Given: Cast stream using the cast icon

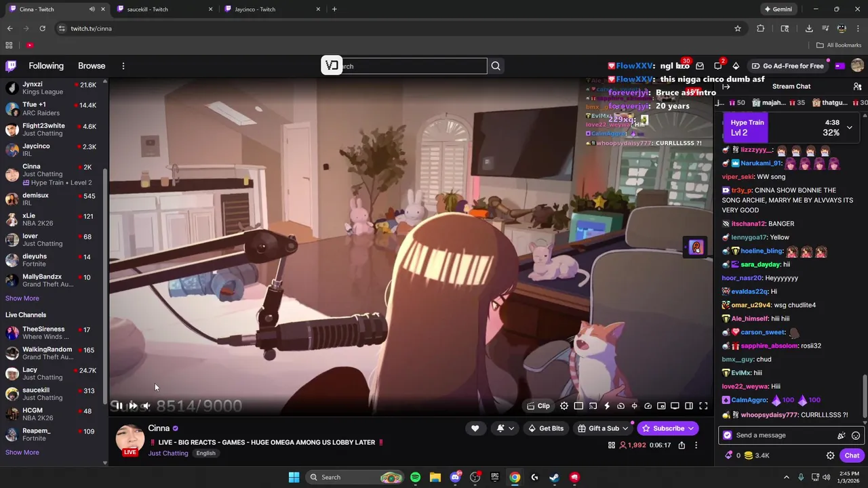Looking at the screenshot, I should 593,406.
